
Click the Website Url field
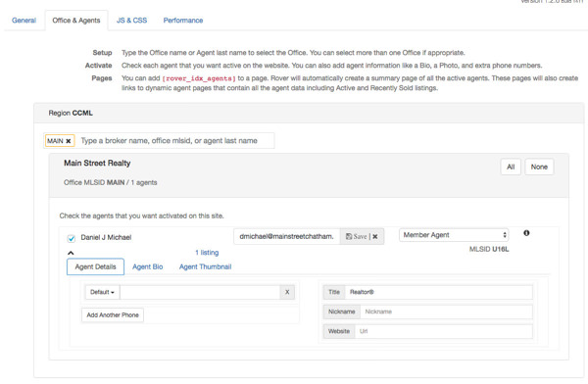coord(443,331)
